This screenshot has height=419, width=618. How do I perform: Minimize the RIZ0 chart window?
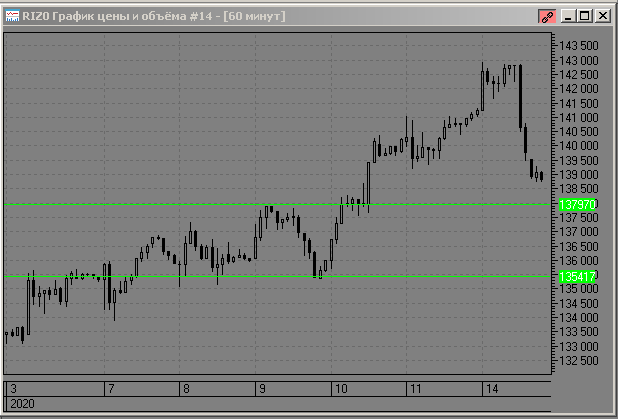click(568, 16)
